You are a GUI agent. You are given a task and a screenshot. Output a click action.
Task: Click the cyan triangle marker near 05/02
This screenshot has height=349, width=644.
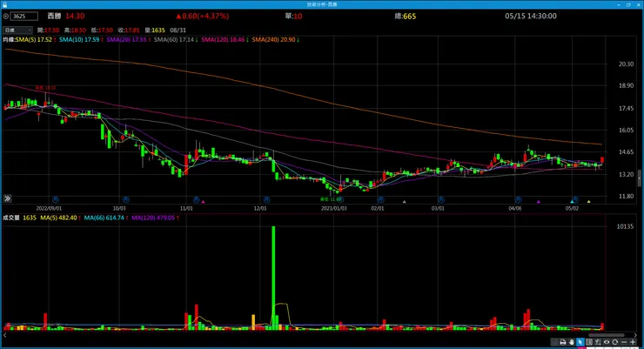click(571, 202)
